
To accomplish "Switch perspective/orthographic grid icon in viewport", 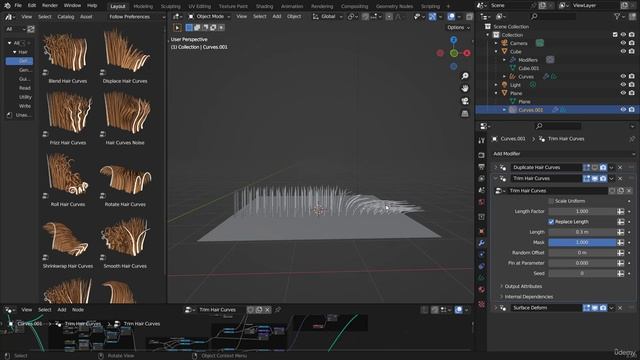I will [465, 113].
